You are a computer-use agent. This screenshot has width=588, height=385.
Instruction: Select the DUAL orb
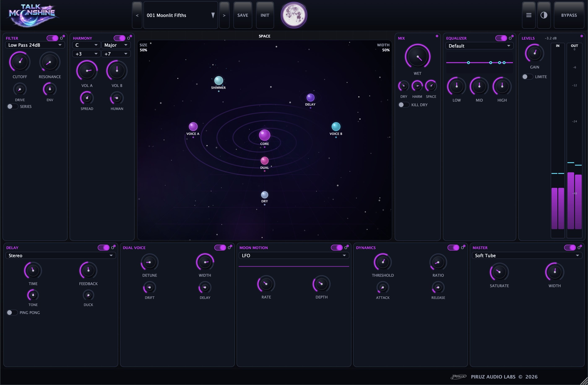point(264,161)
